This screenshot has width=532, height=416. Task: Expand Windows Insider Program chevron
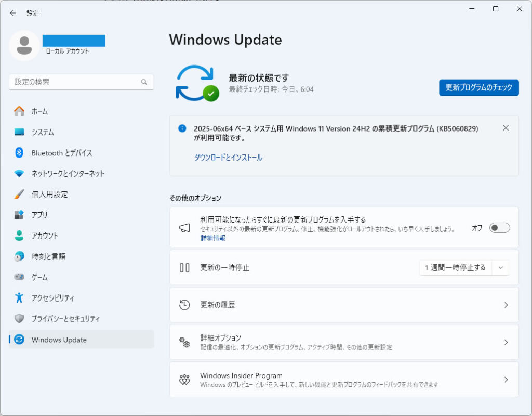(506, 380)
